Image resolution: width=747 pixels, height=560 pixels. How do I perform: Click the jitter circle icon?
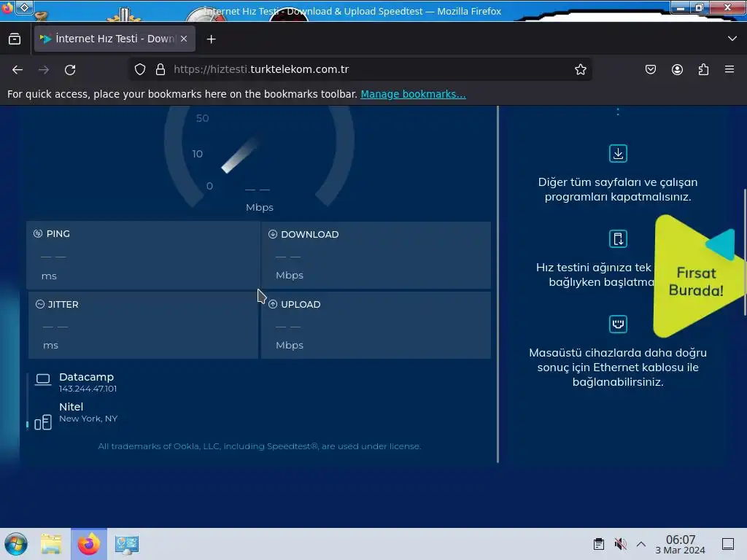[x=40, y=304]
